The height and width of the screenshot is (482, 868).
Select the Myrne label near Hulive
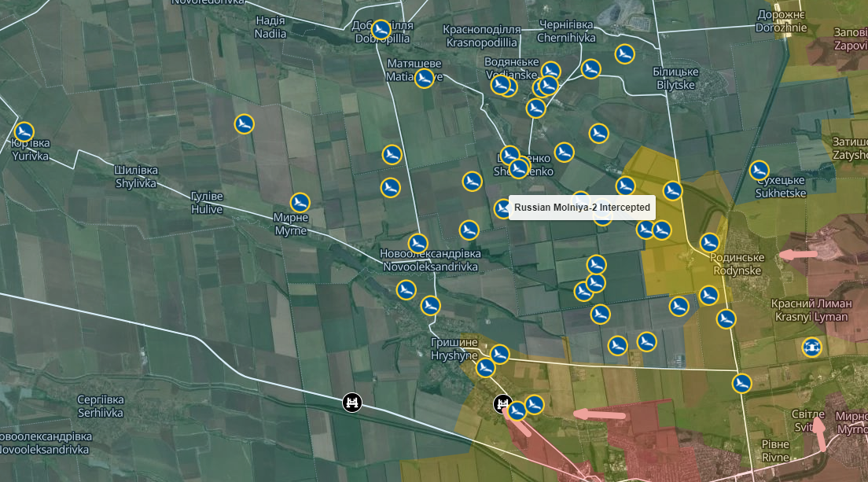[291, 224]
